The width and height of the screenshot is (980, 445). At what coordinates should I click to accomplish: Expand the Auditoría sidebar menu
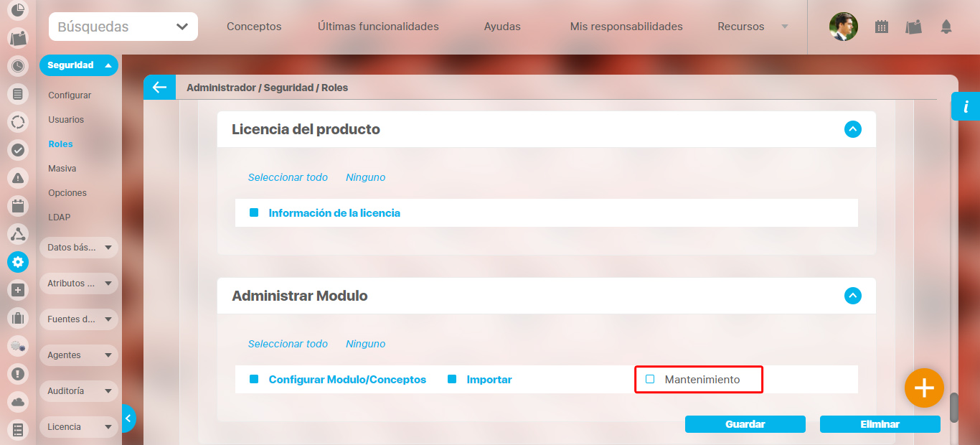pos(78,391)
